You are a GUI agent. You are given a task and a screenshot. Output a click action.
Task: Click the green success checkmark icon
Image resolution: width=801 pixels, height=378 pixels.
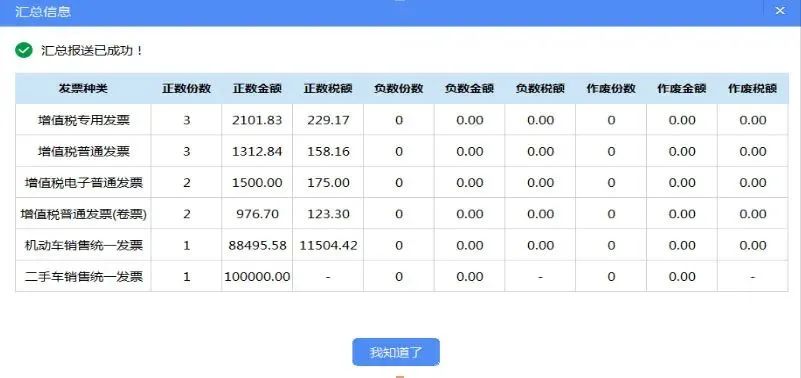pos(24,51)
